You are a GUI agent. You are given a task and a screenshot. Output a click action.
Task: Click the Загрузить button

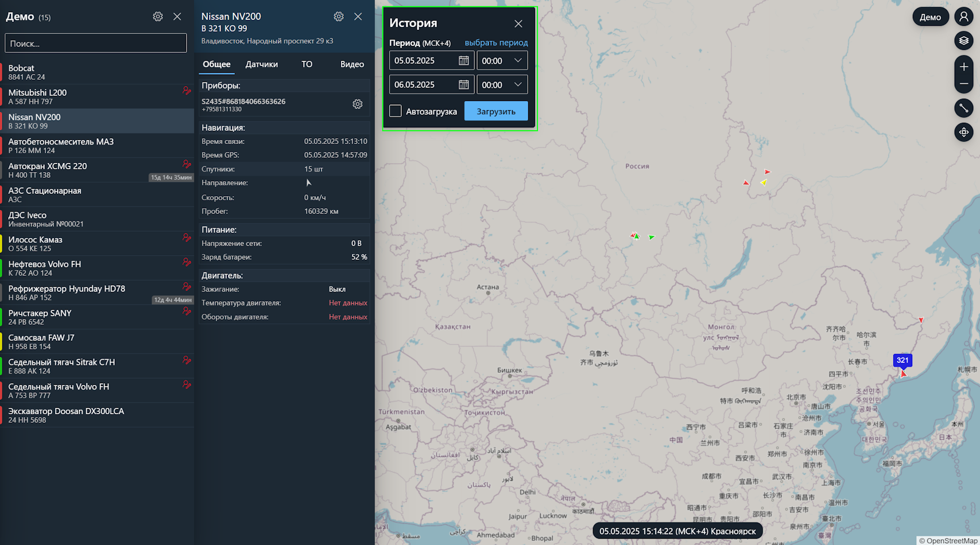496,111
